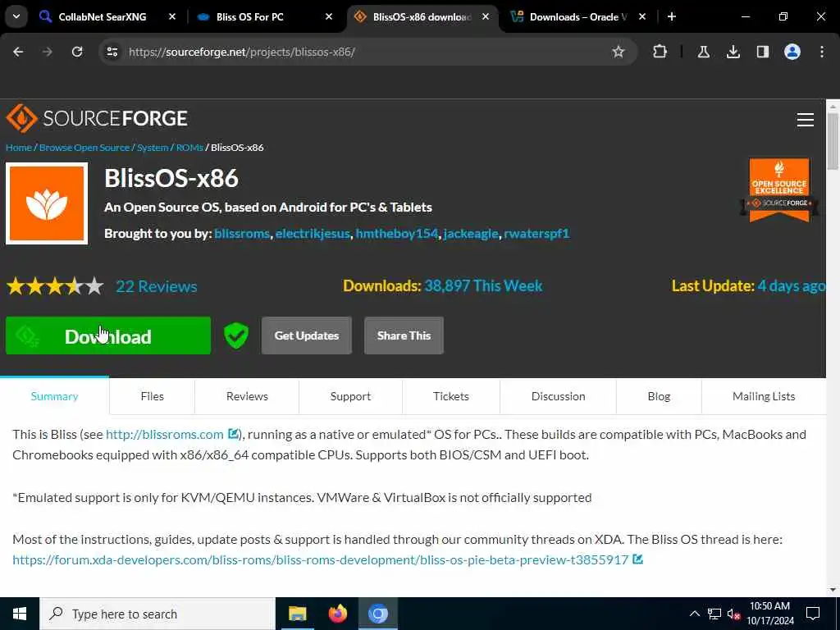Go forward with the forward arrow
840x630 pixels.
(x=48, y=52)
